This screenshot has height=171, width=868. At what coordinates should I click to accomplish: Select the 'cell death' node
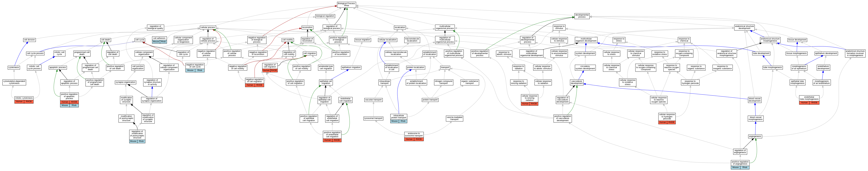(x=105, y=40)
